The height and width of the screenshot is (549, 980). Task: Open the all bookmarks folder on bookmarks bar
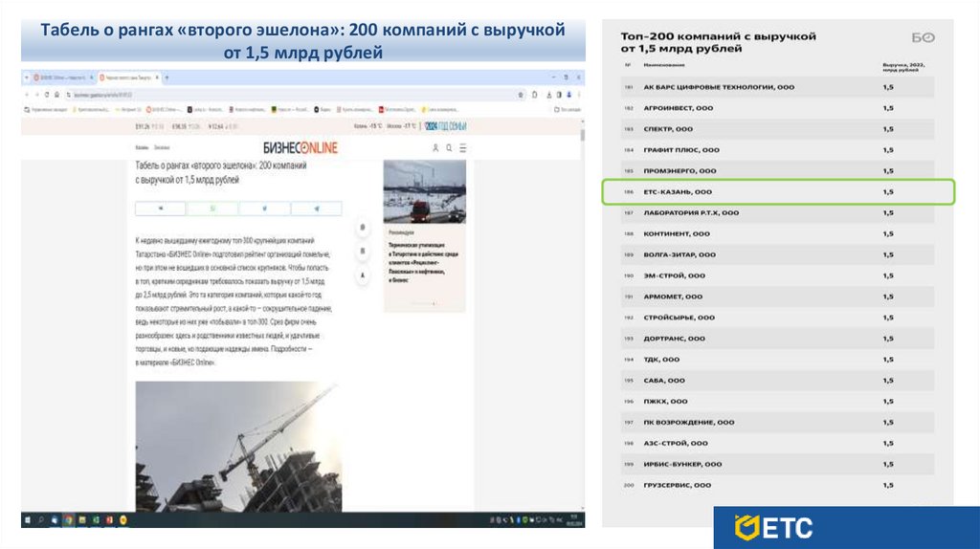[567, 110]
